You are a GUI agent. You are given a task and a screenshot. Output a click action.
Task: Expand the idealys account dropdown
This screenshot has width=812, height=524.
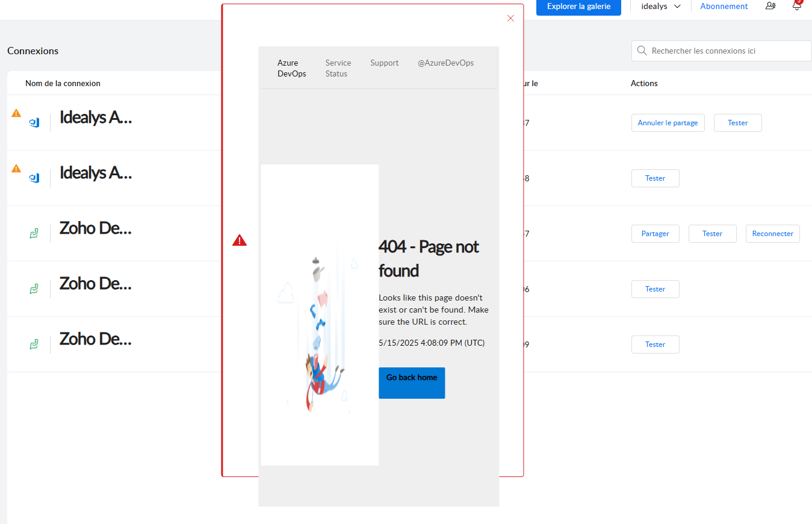click(660, 6)
